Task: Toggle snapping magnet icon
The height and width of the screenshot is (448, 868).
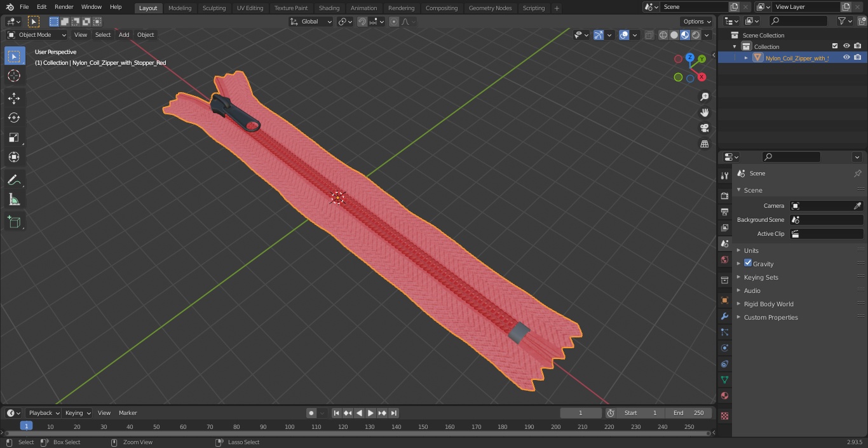Action: [362, 22]
